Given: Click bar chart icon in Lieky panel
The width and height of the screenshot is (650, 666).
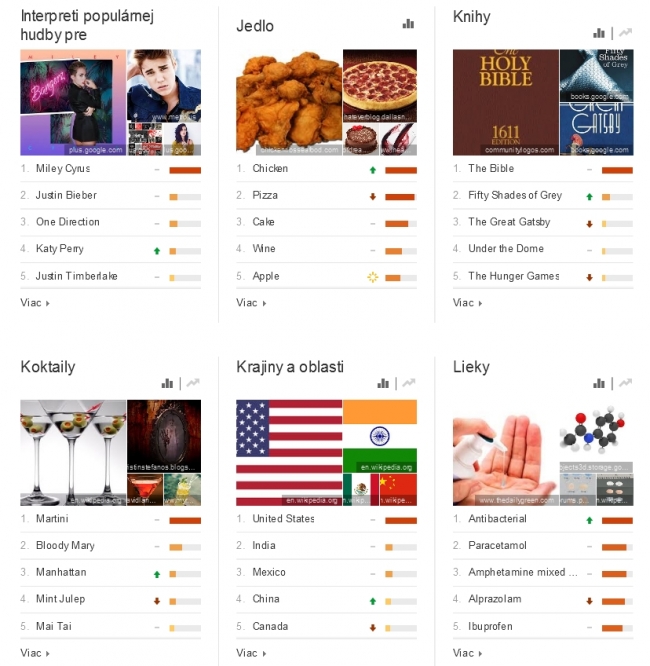Looking at the screenshot, I should pos(599,383).
